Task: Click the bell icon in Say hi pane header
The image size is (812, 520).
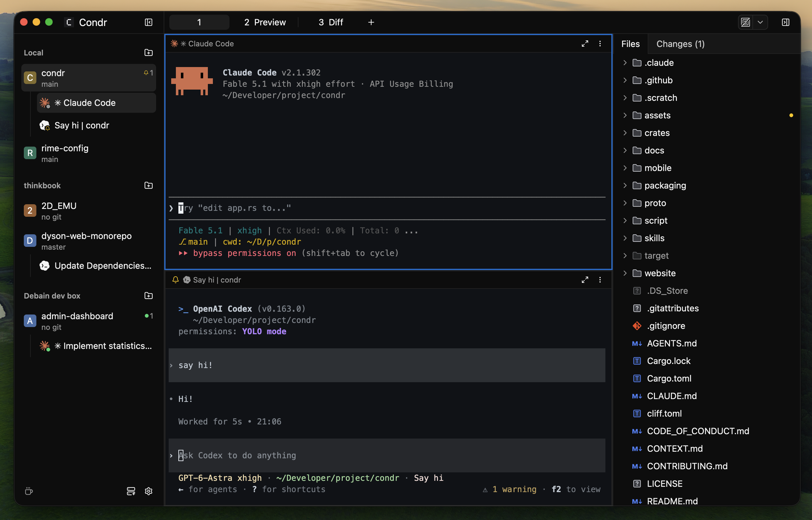Action: (175, 280)
